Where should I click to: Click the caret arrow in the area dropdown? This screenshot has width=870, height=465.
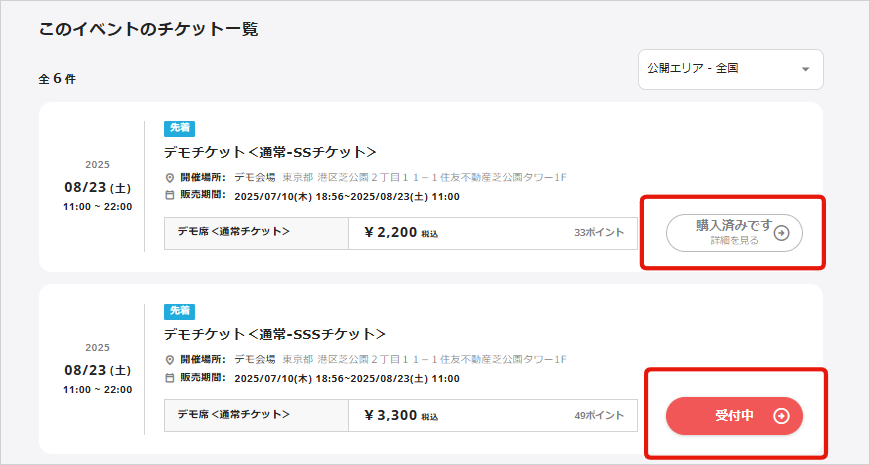[805, 70]
